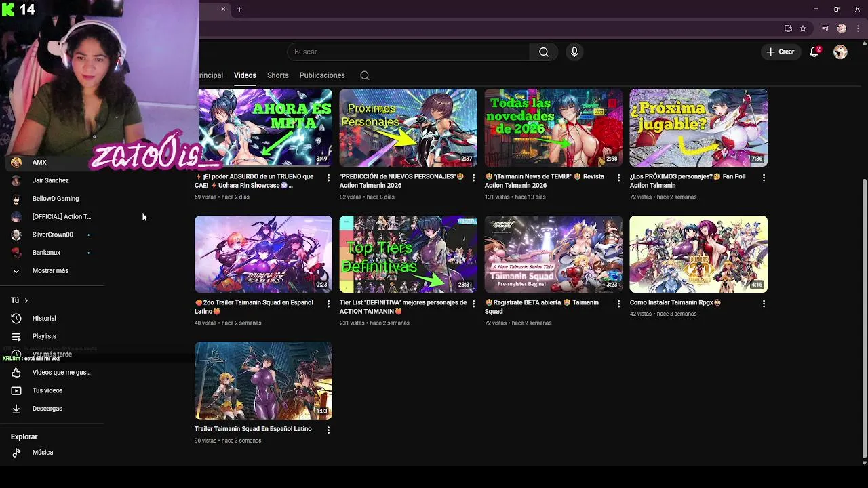
Task: Click the Buscar search field
Action: coord(408,52)
